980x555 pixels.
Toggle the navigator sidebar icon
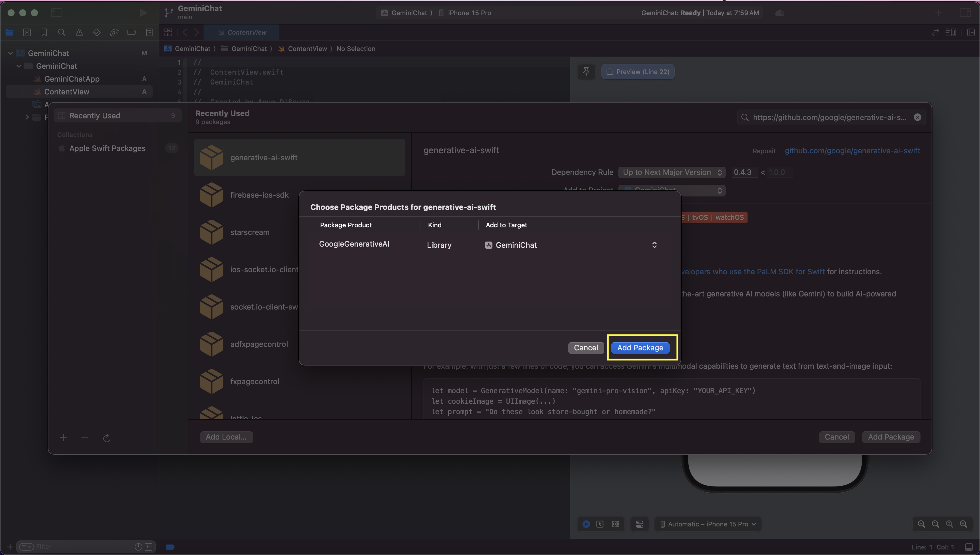point(56,13)
